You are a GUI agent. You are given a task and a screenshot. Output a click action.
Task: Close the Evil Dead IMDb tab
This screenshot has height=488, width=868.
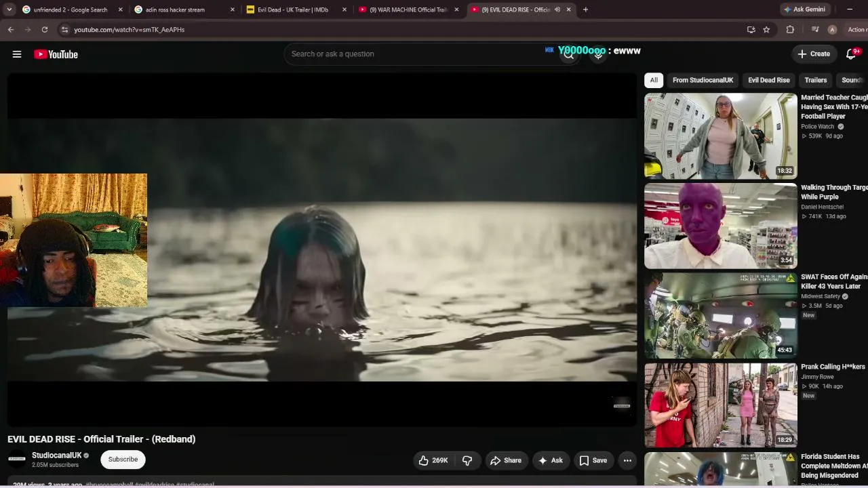[344, 9]
